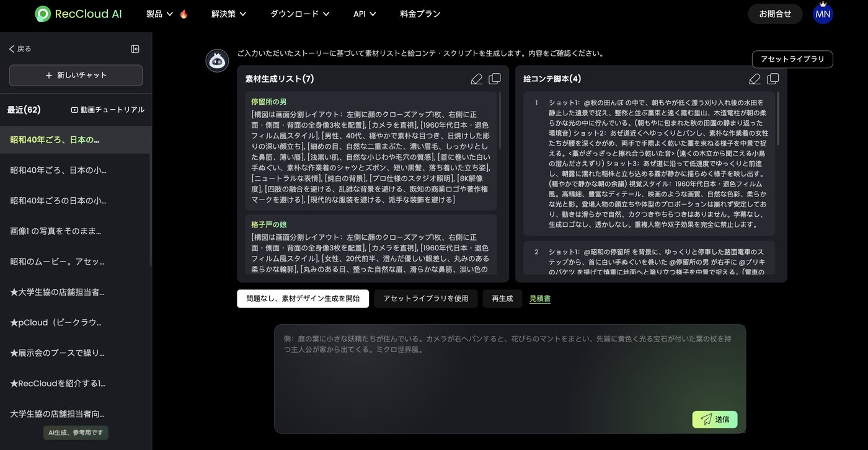Open the API dropdown menu
The height and width of the screenshot is (450, 868).
[365, 14]
